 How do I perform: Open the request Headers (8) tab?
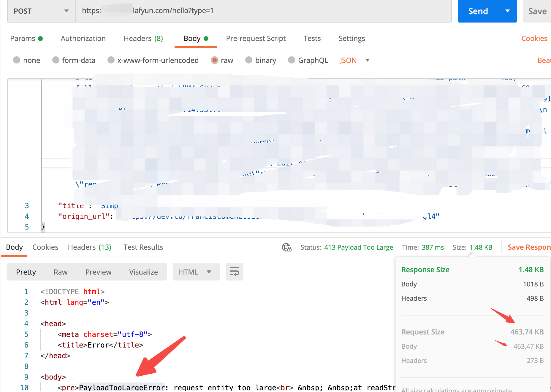[x=143, y=39]
